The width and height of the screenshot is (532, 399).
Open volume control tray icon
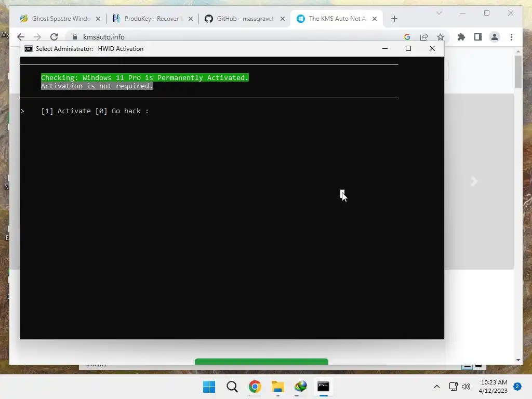466,387
